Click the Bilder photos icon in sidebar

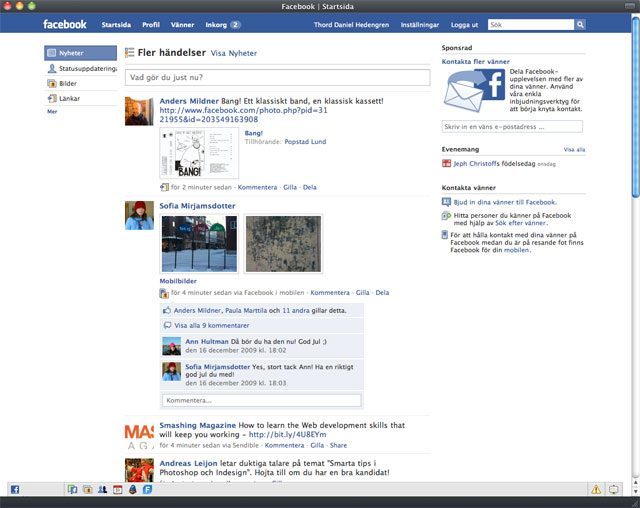point(52,84)
